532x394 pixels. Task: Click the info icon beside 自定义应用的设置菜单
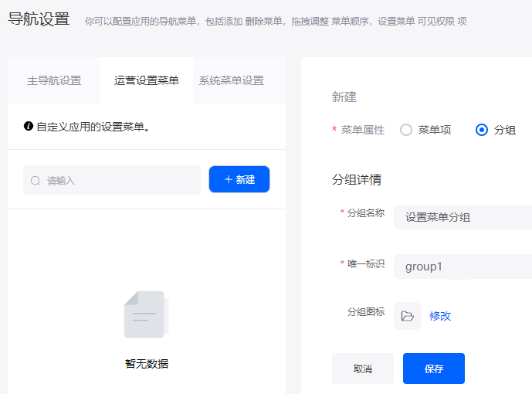(x=29, y=126)
